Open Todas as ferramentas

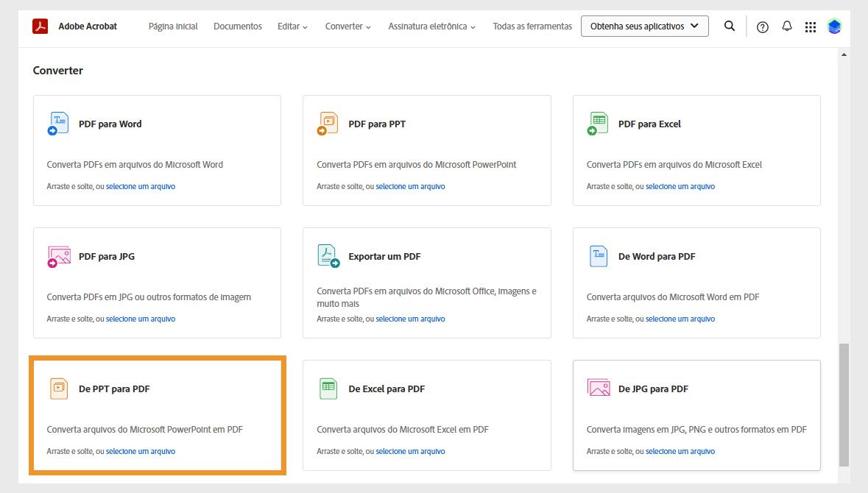(532, 26)
